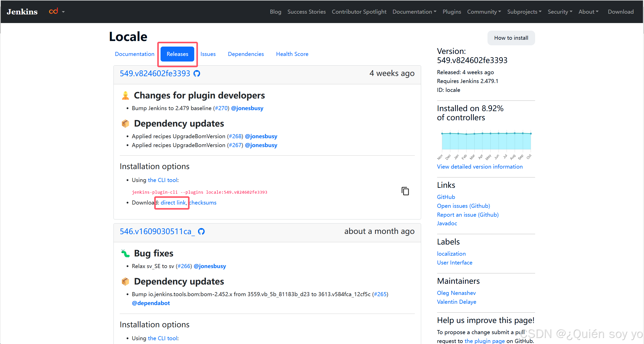
Task: Open pull request #267
Action: pos(235,145)
